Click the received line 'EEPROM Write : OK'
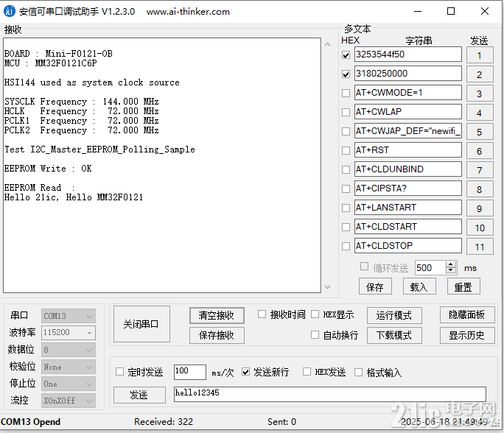The image size is (504, 433). [48, 169]
